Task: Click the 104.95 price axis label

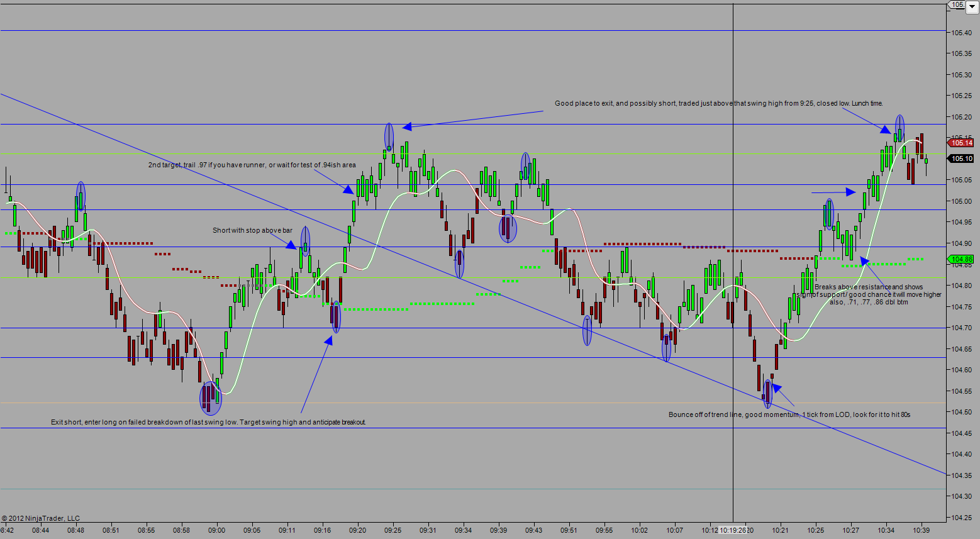Action: [961, 222]
